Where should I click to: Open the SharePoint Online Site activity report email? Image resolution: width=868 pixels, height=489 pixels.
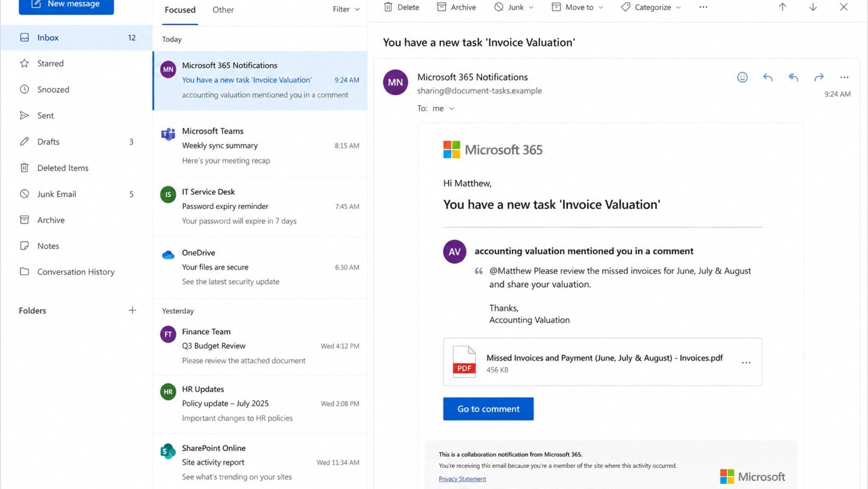(x=260, y=462)
